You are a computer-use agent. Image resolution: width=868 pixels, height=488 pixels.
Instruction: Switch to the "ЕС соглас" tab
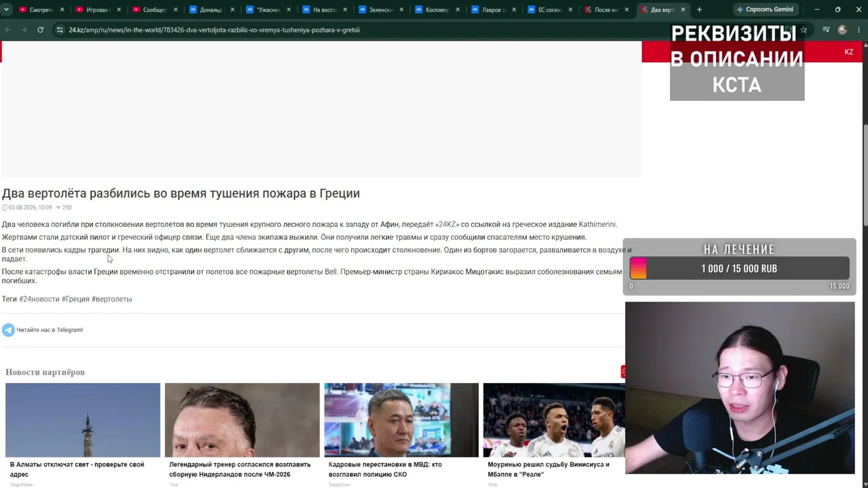point(549,9)
